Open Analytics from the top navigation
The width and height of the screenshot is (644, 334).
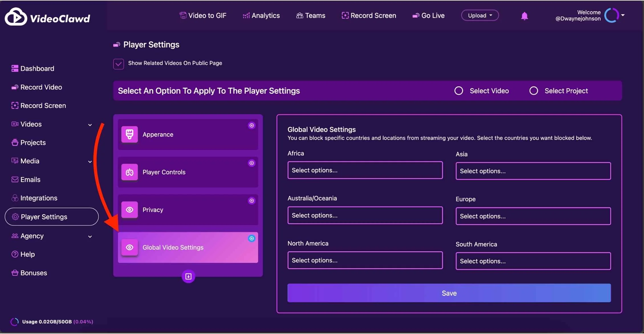tap(261, 15)
